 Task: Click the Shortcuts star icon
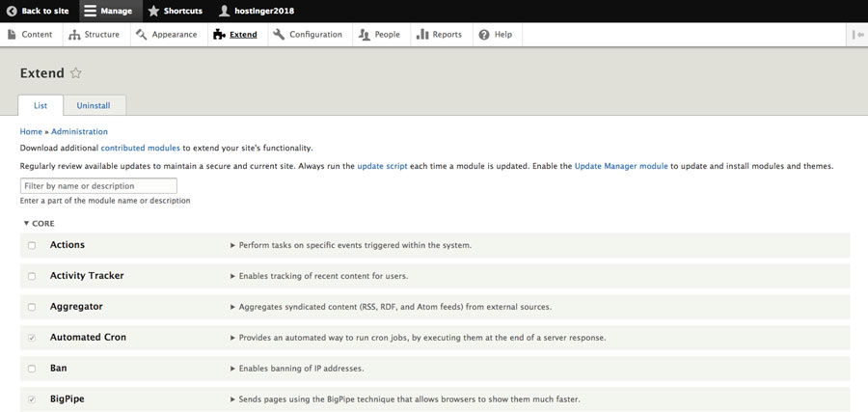point(153,11)
